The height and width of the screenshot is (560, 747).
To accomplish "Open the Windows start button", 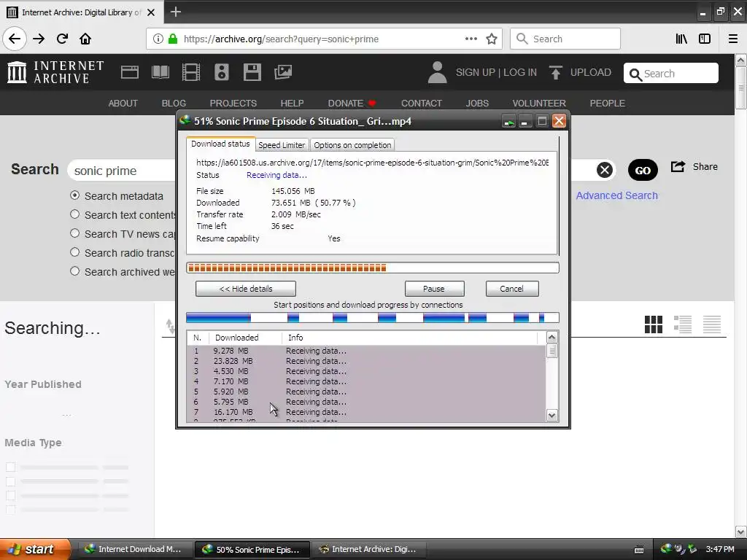I will click(35, 549).
